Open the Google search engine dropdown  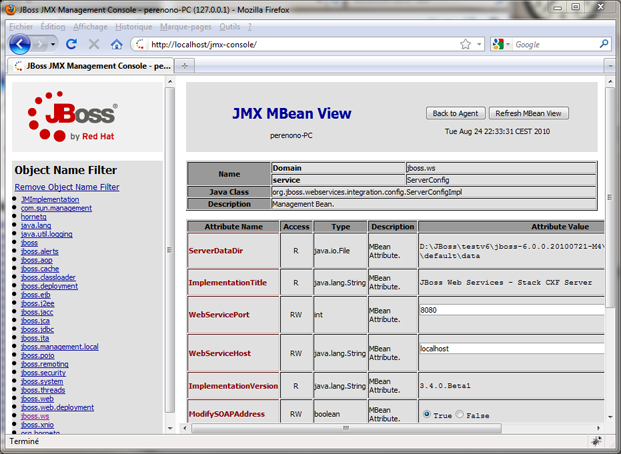pyautogui.click(x=501, y=45)
